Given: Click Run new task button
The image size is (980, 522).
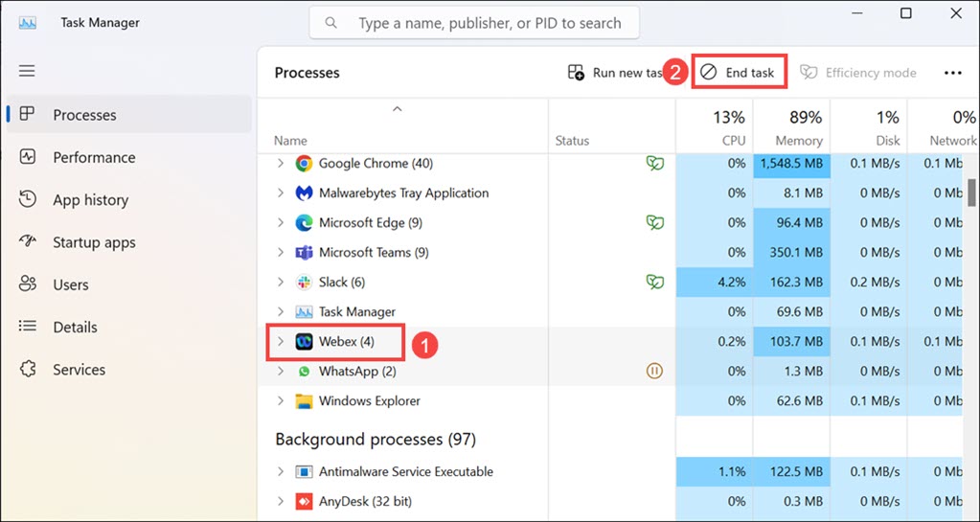Looking at the screenshot, I should [x=615, y=73].
